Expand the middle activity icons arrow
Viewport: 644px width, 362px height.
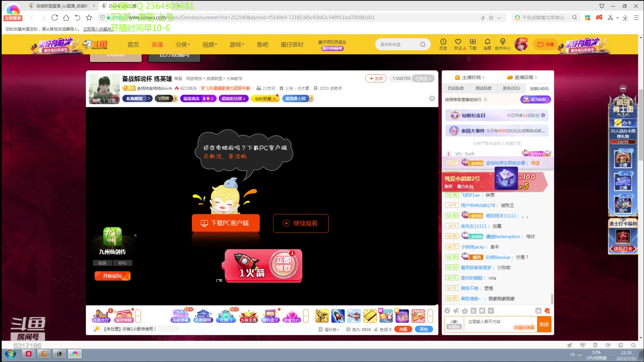pos(306,316)
